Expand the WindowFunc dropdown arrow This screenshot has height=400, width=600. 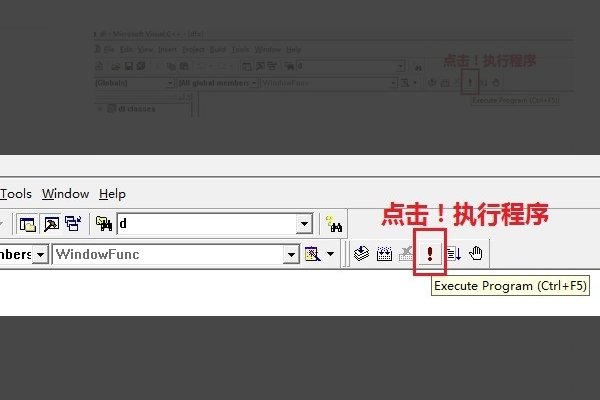click(291, 255)
